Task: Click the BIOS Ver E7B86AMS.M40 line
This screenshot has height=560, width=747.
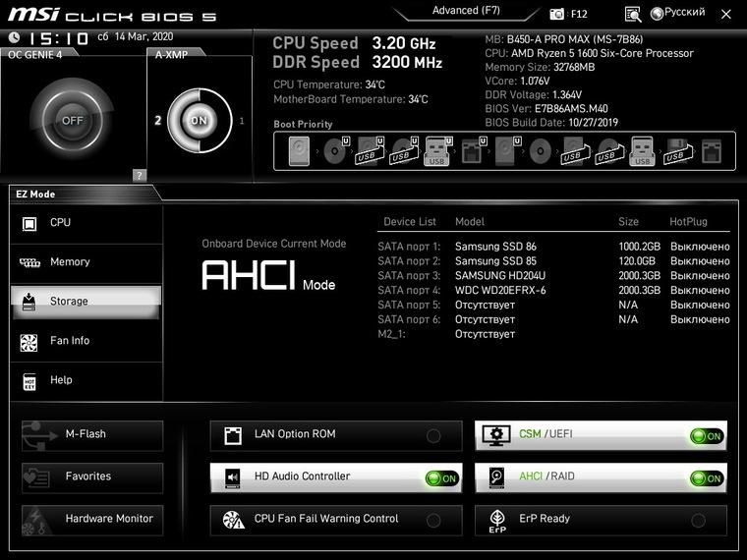Action: tap(546, 109)
